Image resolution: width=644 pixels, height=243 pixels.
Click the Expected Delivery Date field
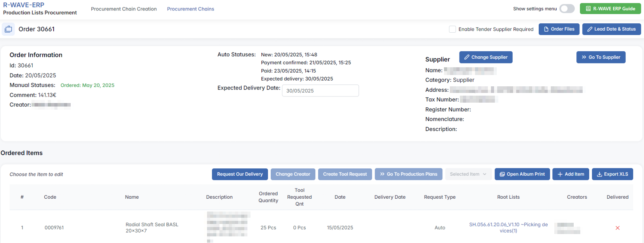point(320,91)
